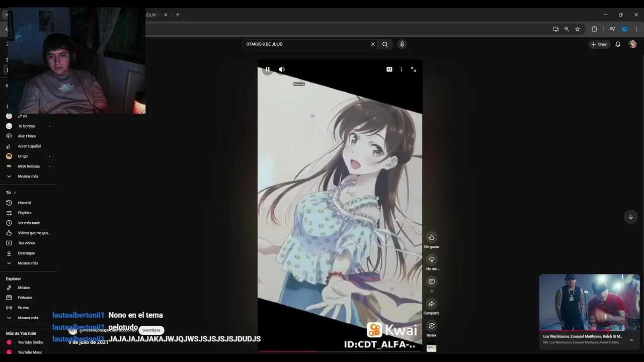The height and width of the screenshot is (362, 644).
Task: Open MDA Noticias subscription channel
Action: click(28, 166)
